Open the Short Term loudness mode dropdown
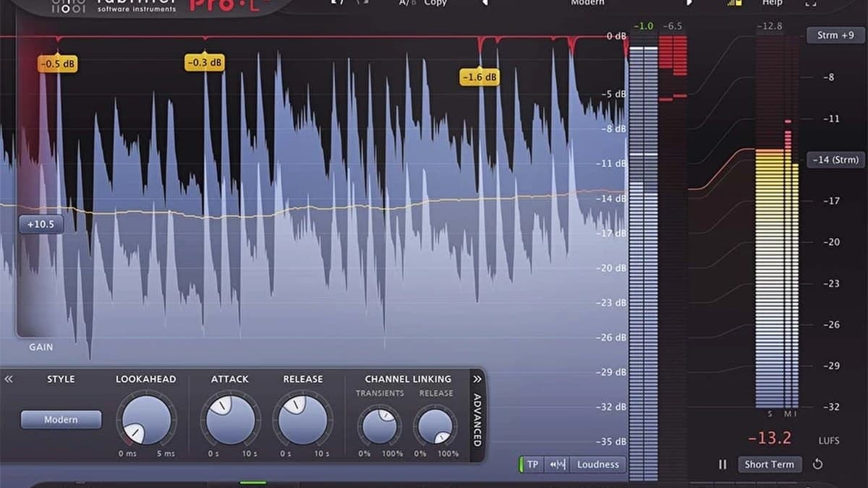 [770, 464]
